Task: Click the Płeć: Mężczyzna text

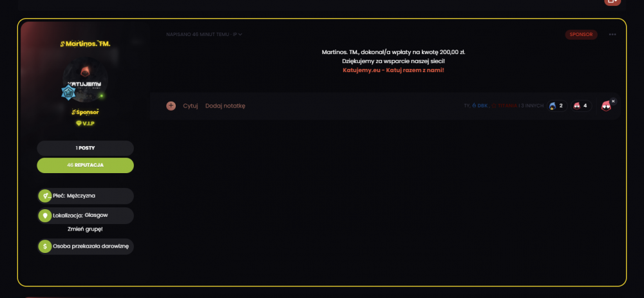Action: click(74, 196)
